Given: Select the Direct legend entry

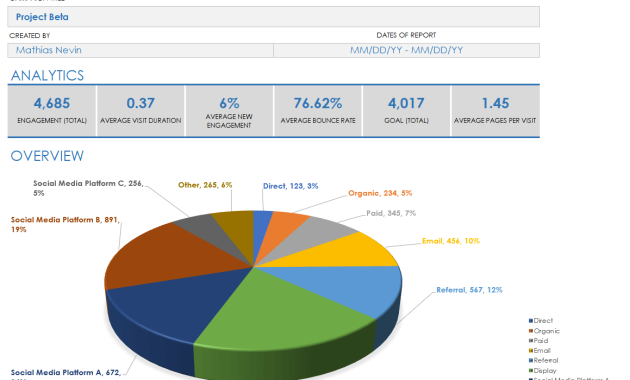Looking at the screenshot, I should pyautogui.click(x=541, y=321).
